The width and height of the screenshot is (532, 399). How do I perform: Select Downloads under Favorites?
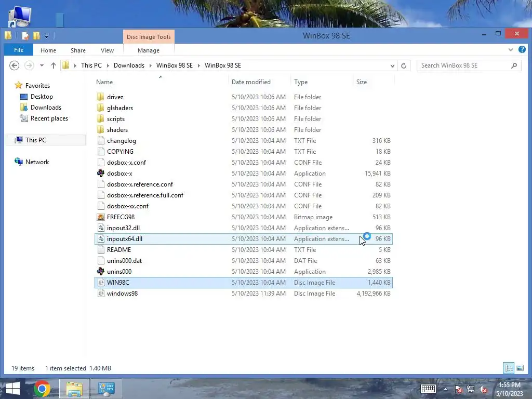pyautogui.click(x=46, y=108)
